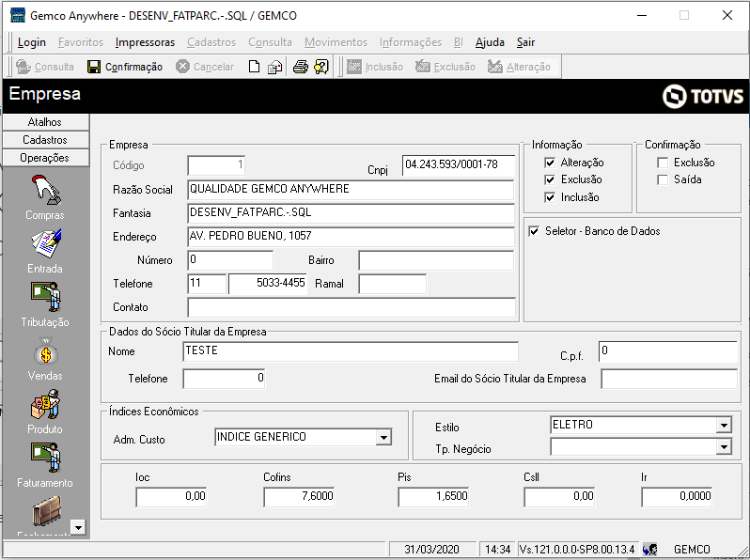Click Email do Sócio Titular field
Screen dimensions: 750x560
[x=669, y=379]
